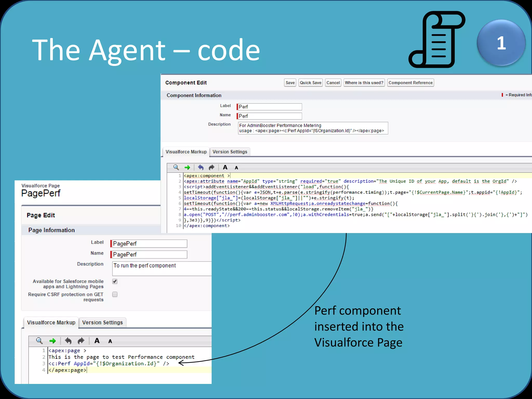The height and width of the screenshot is (399, 532).
Task: Click large A font icon in Page Edit toolbar
Action: [x=97, y=341]
